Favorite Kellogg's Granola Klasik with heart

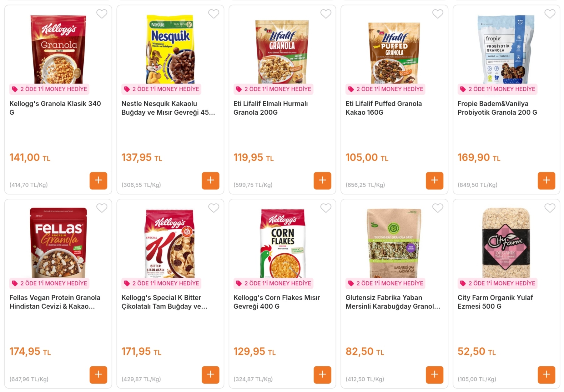click(102, 14)
